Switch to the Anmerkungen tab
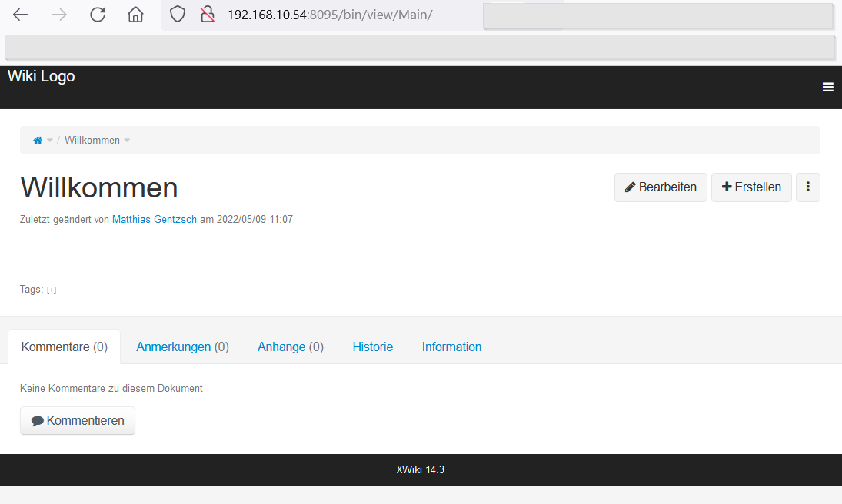This screenshot has width=842, height=504. pyautogui.click(x=182, y=347)
